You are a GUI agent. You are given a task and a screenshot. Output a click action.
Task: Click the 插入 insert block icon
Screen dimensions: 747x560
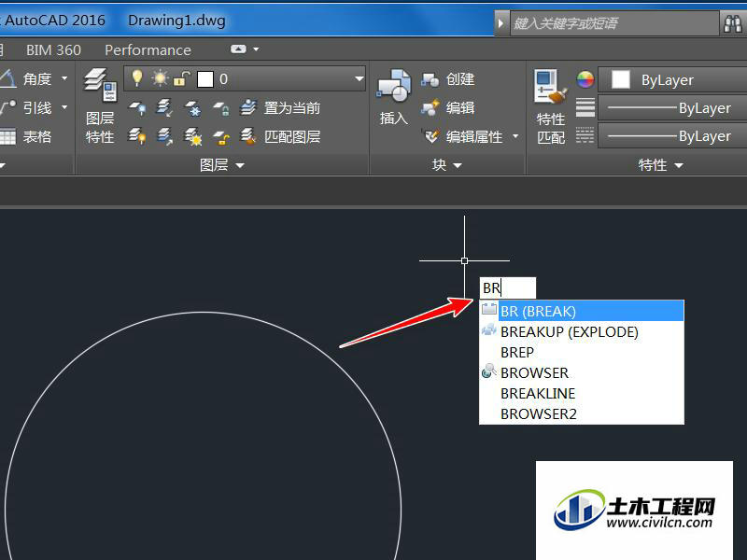coord(393,97)
